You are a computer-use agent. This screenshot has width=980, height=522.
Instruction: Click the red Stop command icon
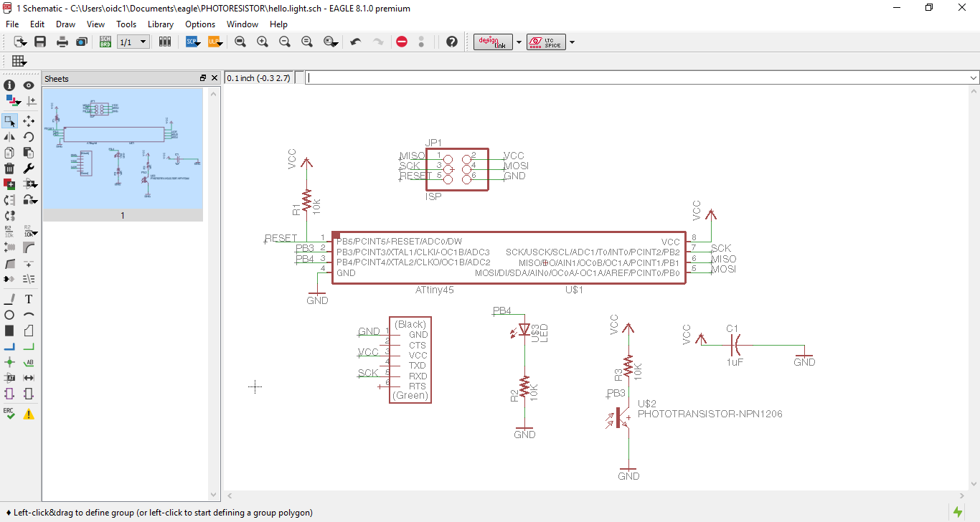click(x=402, y=42)
